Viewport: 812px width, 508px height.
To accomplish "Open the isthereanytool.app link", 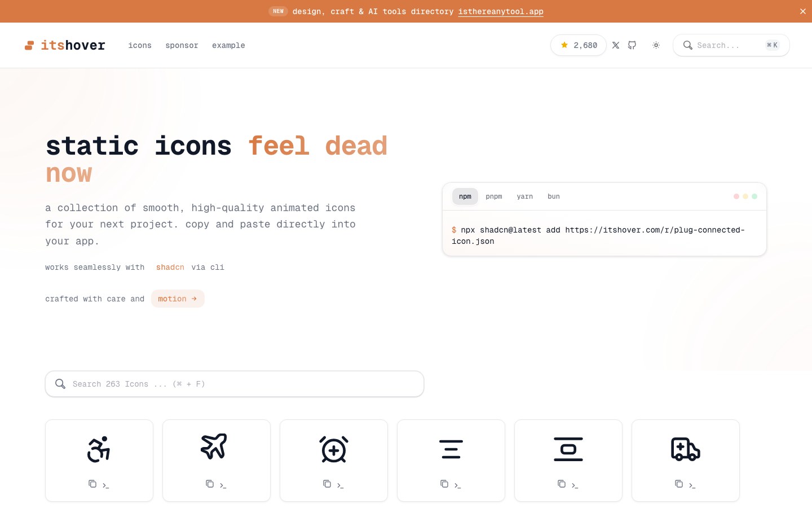I will click(501, 11).
